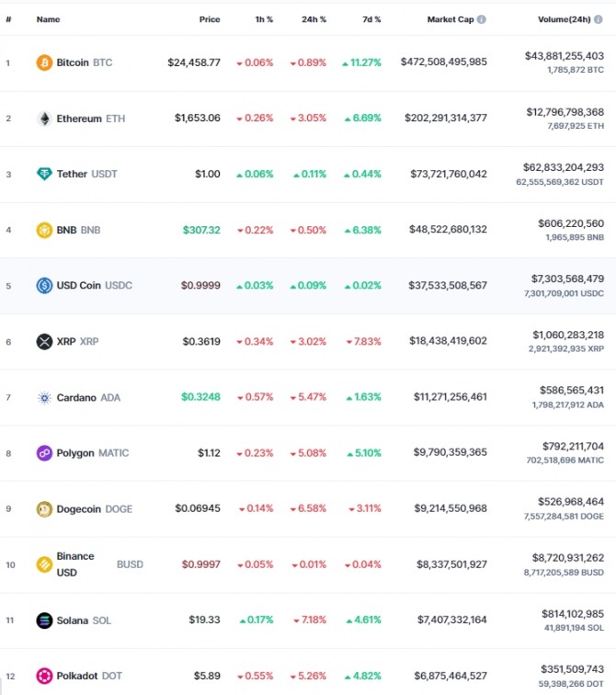Click the Solana logo icon

pos(44,621)
